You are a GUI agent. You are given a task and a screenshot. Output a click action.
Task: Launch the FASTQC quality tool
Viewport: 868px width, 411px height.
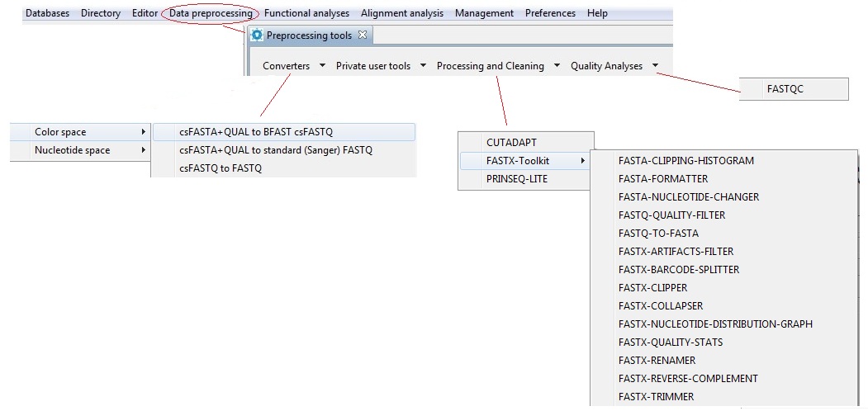tap(785, 89)
